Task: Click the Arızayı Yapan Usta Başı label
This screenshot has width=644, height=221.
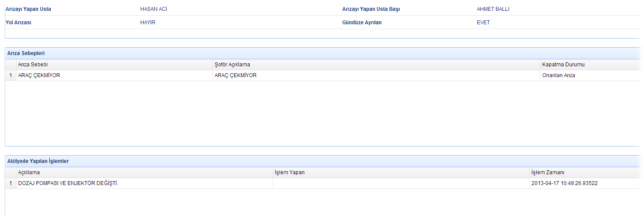Action: click(371, 9)
